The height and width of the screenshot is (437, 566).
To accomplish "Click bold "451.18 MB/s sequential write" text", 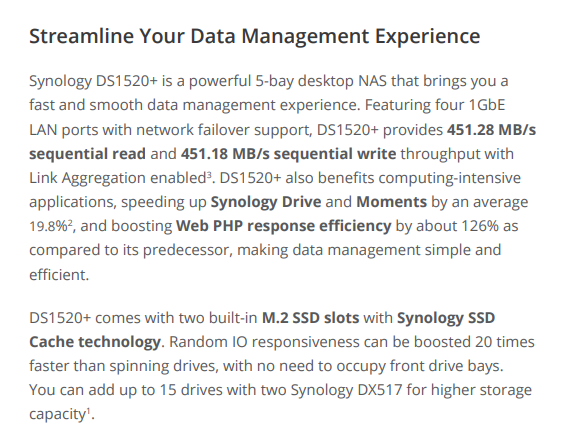I will tap(288, 154).
